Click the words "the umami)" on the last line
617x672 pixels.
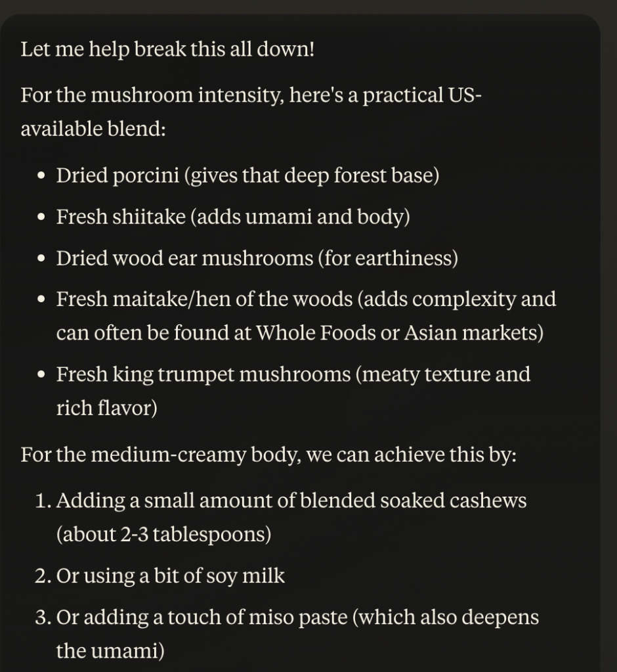click(x=110, y=651)
